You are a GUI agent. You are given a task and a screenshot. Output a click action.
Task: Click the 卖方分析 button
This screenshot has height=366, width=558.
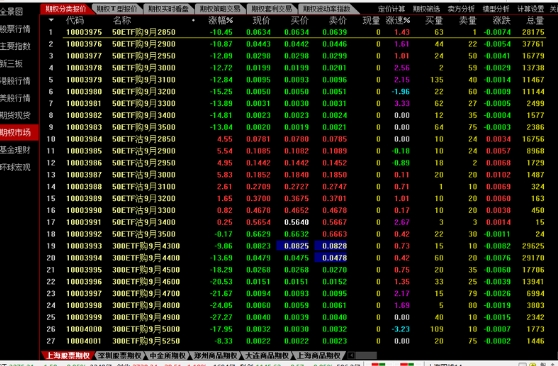(x=461, y=9)
